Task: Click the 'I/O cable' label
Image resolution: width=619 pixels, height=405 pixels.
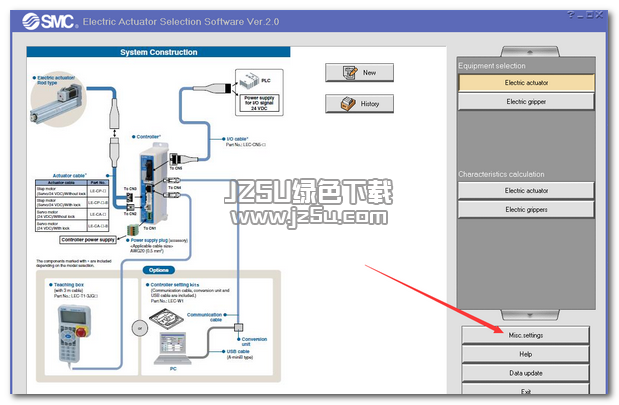Action: pos(237,139)
